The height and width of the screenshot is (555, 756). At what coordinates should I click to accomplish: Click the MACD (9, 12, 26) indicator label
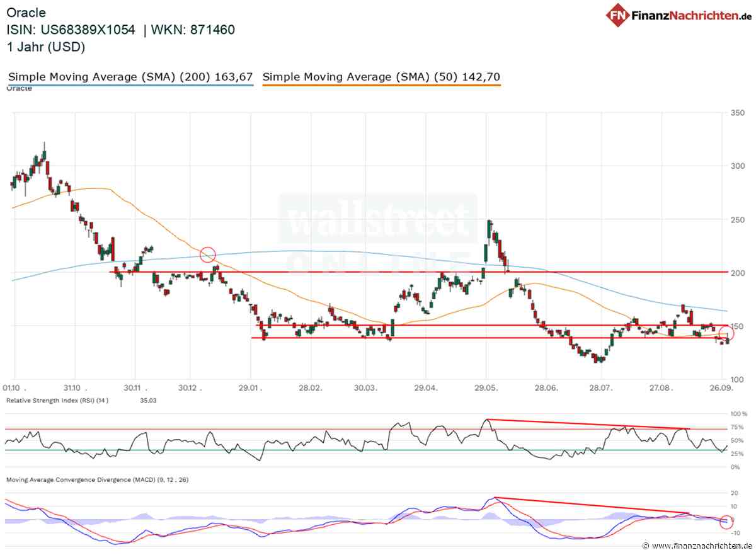tap(97, 480)
